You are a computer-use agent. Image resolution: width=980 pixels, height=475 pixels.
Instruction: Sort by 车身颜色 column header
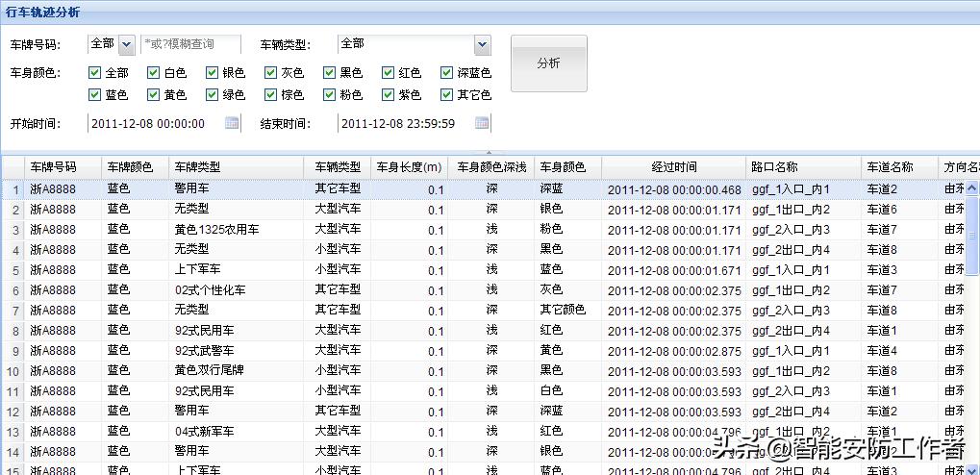click(x=568, y=167)
